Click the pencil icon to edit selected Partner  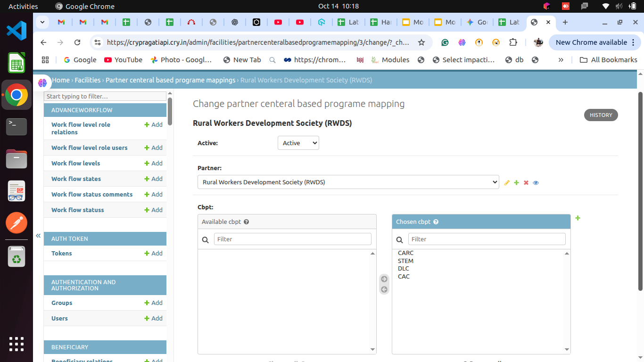tap(507, 183)
